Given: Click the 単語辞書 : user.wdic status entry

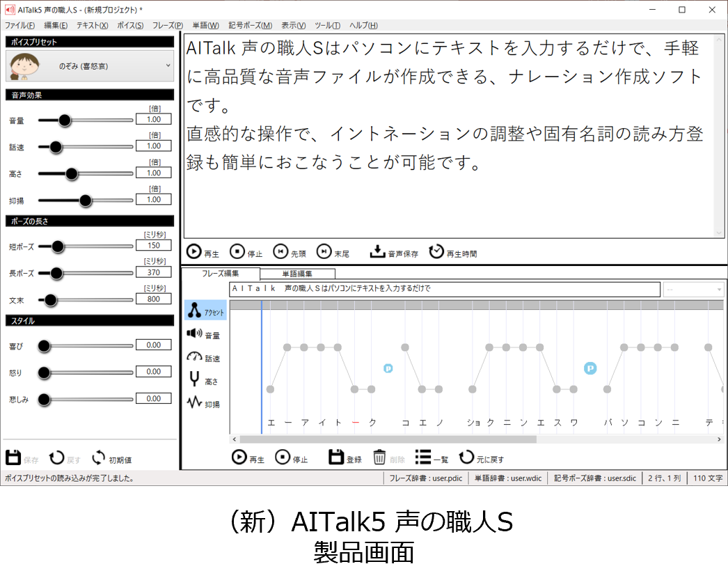Looking at the screenshot, I should click(508, 478).
